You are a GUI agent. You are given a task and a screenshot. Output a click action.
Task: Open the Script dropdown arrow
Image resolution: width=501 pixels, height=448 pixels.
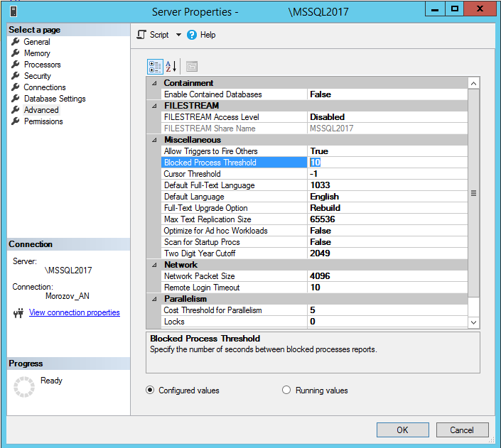click(x=178, y=35)
